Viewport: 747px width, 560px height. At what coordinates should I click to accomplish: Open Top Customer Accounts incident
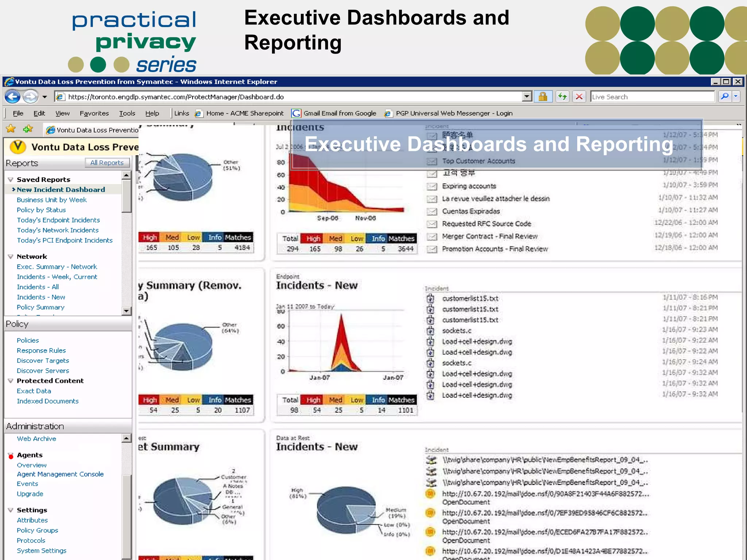pyautogui.click(x=479, y=161)
